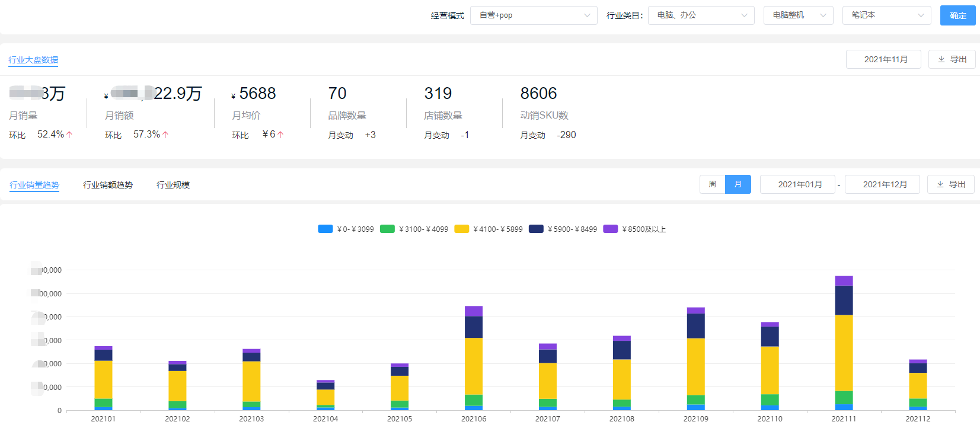Viewport: 980px width, 438px height.
Task: Click the 月均价 value 5688
Action: pos(257,94)
